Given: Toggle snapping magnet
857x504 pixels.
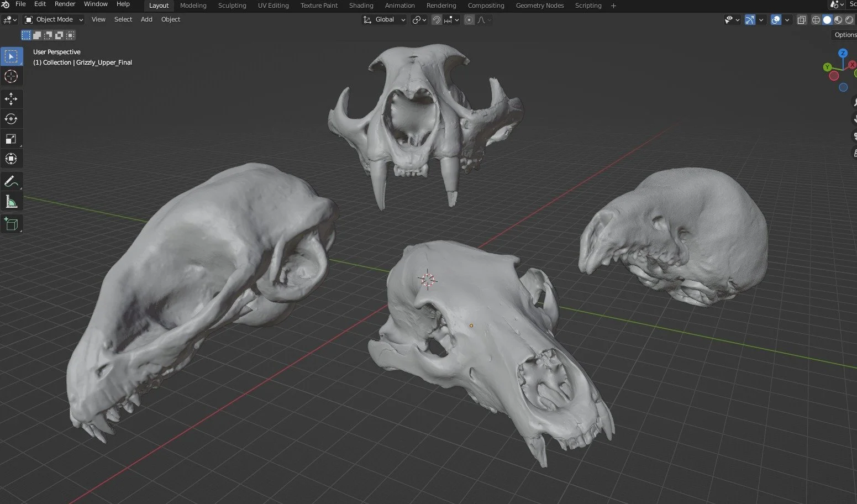Looking at the screenshot, I should (437, 20).
